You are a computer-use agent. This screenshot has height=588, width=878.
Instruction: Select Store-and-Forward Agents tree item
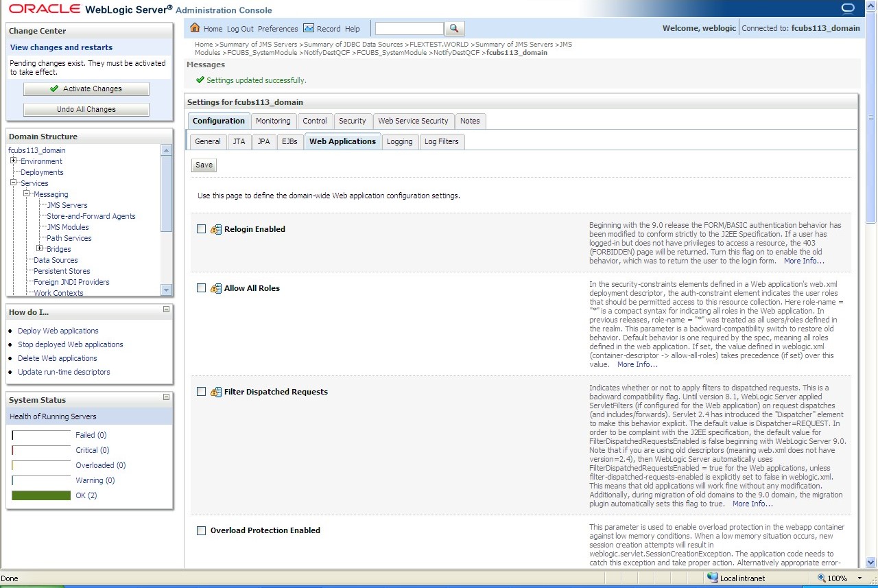click(91, 216)
